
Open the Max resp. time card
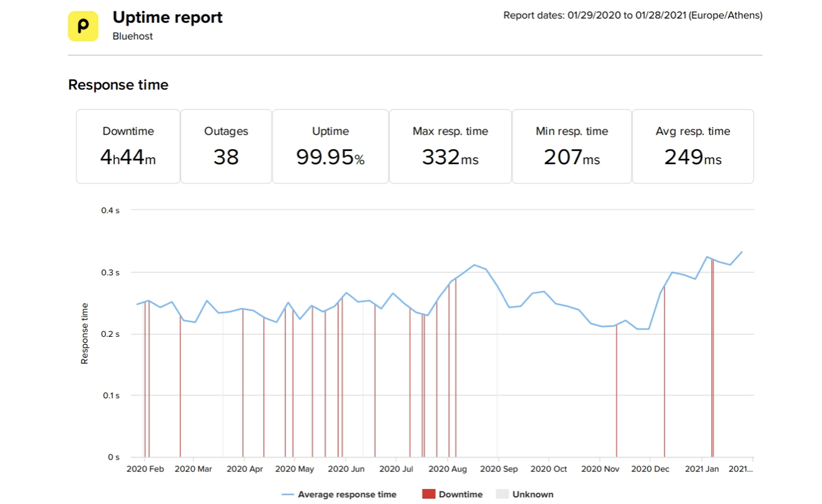point(450,146)
